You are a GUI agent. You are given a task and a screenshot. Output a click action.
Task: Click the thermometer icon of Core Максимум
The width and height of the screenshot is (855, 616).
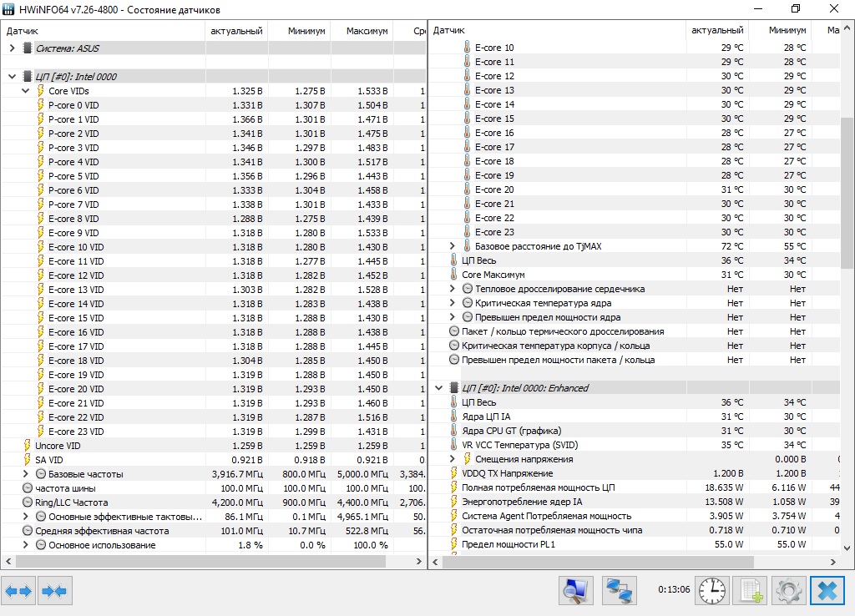453,275
